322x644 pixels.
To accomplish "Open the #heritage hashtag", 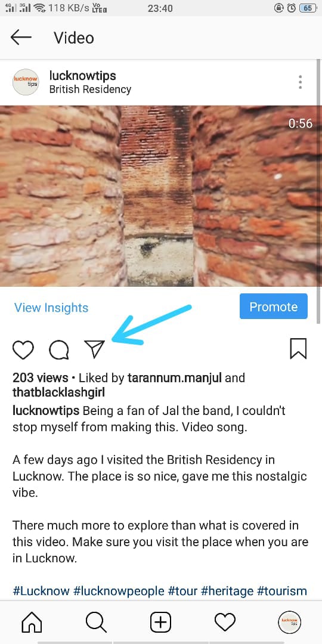I will [227, 591].
